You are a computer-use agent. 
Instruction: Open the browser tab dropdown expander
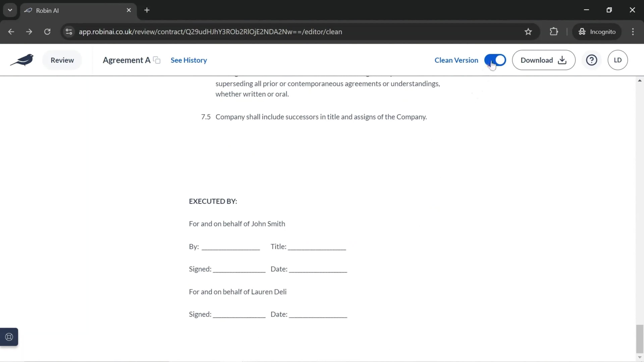click(10, 10)
